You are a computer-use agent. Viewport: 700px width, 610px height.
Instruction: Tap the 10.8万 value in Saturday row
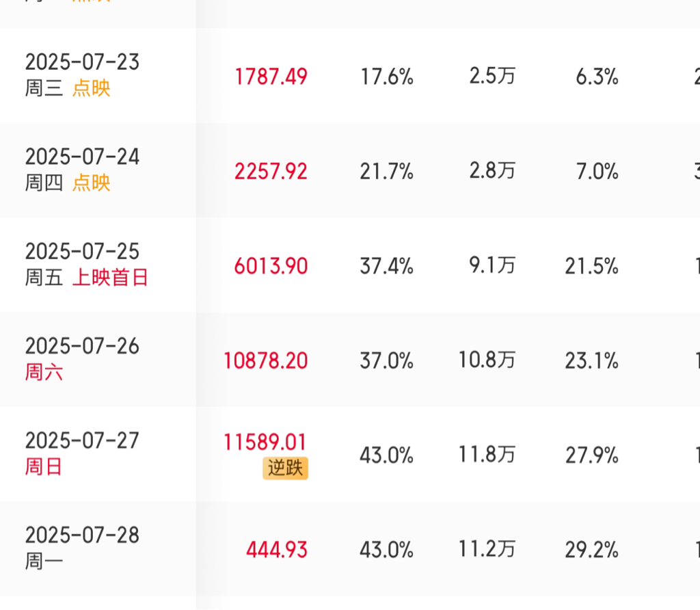(487, 360)
